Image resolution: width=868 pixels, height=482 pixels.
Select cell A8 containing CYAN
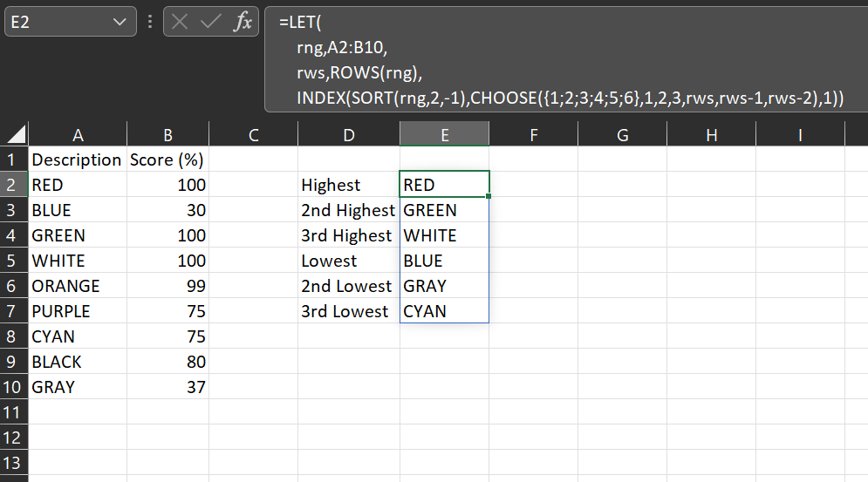pyautogui.click(x=78, y=336)
